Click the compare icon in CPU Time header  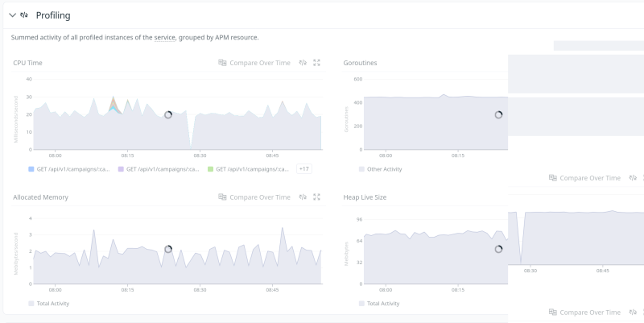click(223, 62)
